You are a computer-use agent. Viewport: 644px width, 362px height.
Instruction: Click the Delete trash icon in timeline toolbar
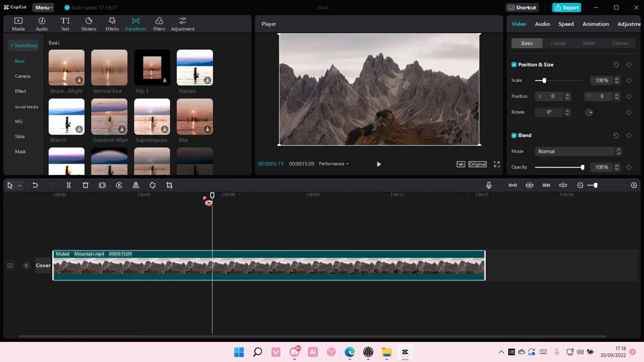(x=86, y=186)
